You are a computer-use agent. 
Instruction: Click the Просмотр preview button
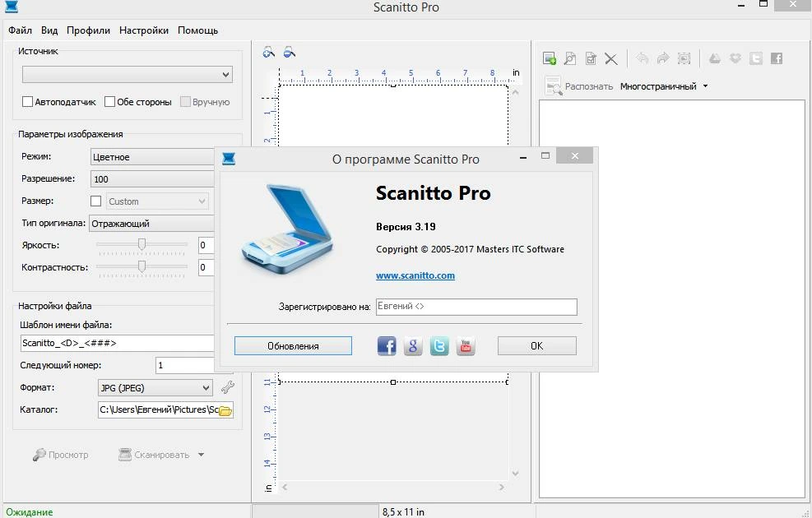point(61,455)
